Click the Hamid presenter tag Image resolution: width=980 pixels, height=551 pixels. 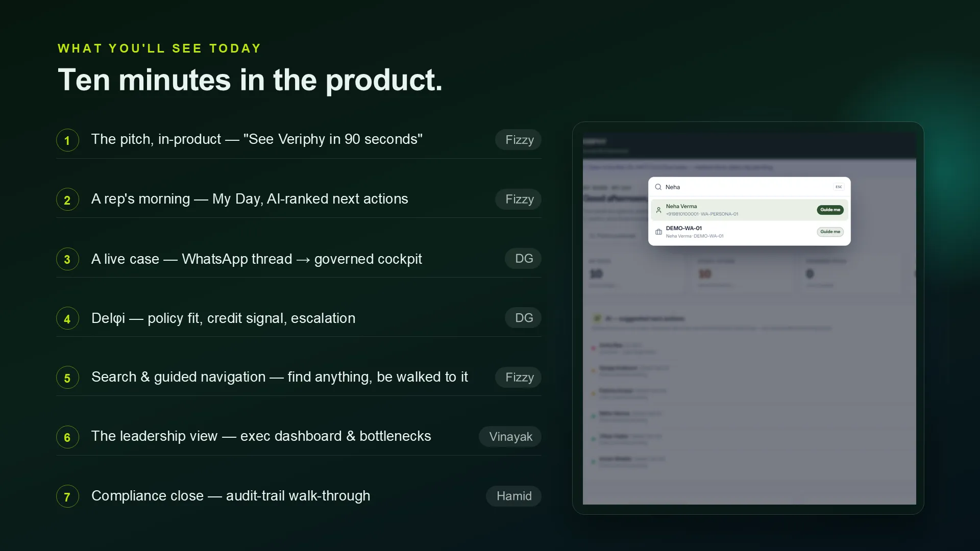click(x=513, y=496)
